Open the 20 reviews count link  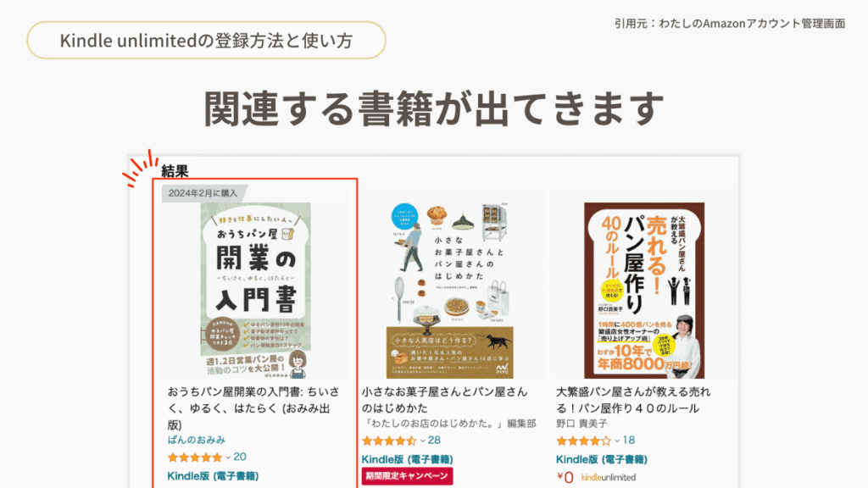[240, 457]
